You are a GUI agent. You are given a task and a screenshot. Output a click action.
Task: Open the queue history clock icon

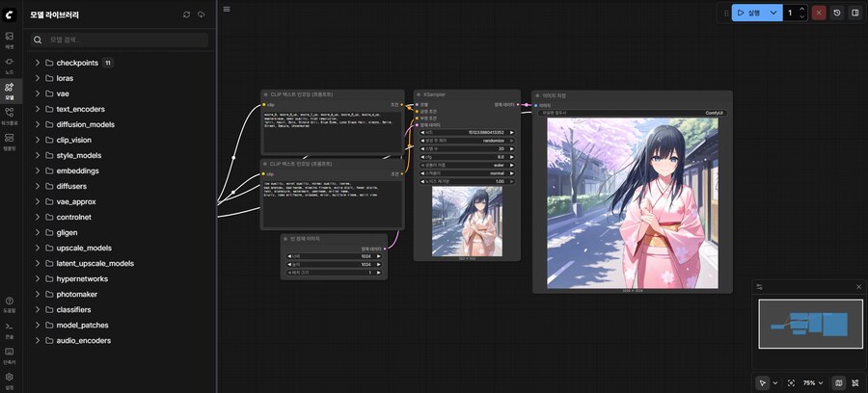[836, 13]
